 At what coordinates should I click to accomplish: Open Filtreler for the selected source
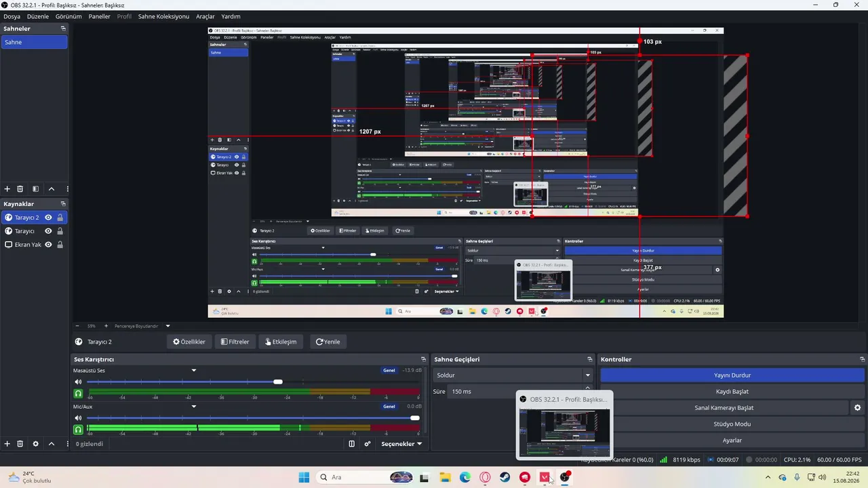click(x=235, y=342)
